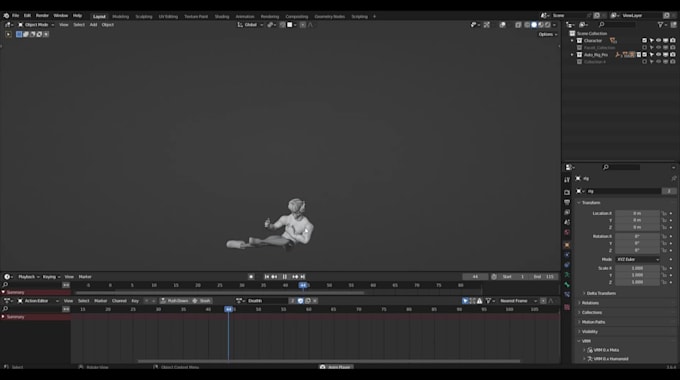Toggle Auto_Rig_Pro collection exclude checkbox

pyautogui.click(x=644, y=55)
